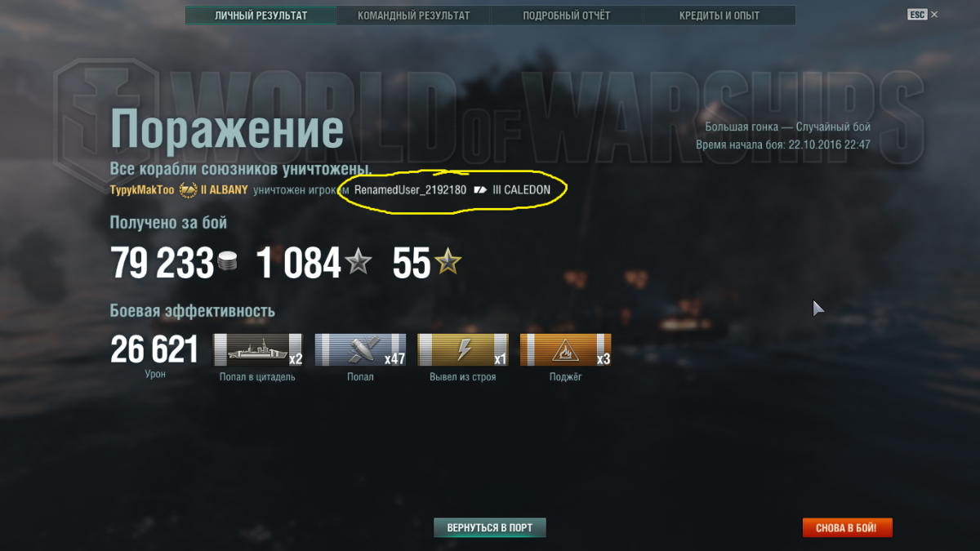Click the fire Поджёг ribbon icon
Viewport: 980px width, 551px height.
point(565,349)
